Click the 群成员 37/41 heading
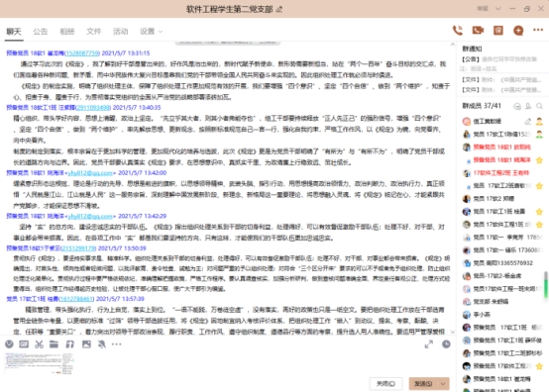Viewport: 549px width, 392px height. 482,106
